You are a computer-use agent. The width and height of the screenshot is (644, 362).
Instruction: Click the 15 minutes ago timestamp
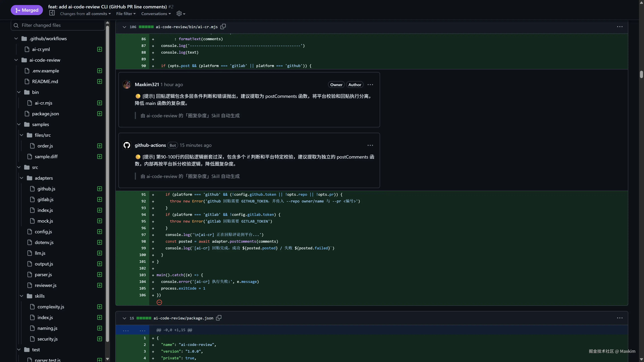pyautogui.click(x=196, y=145)
